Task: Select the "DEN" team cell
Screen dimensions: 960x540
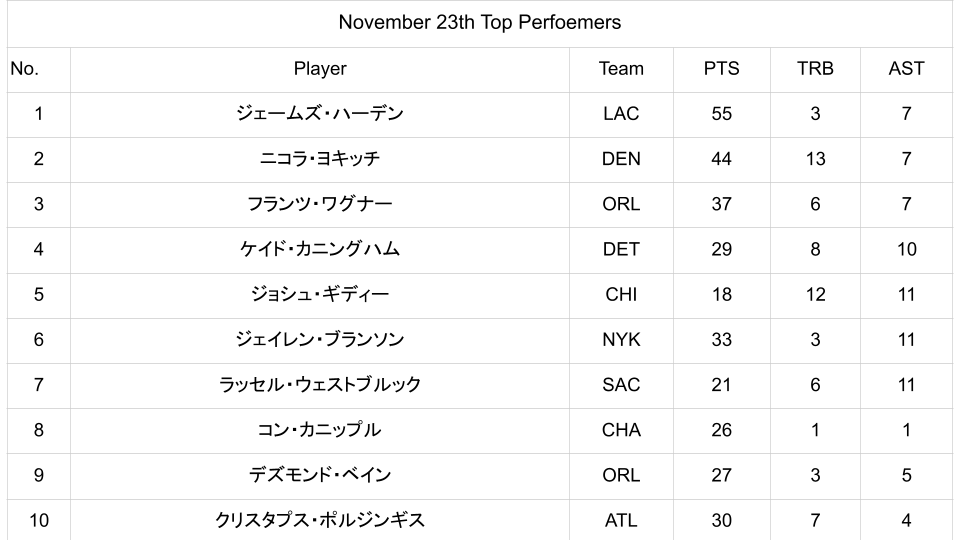Action: [621, 159]
